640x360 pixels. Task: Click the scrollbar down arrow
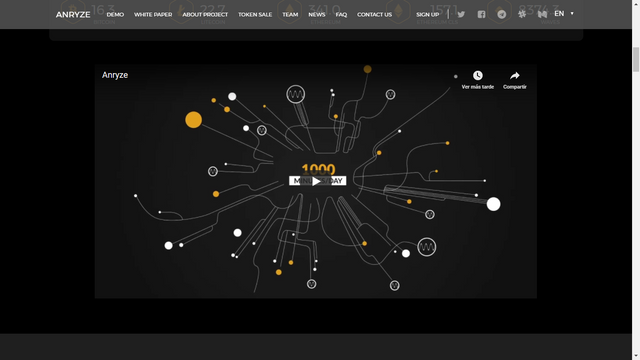[x=636, y=356]
